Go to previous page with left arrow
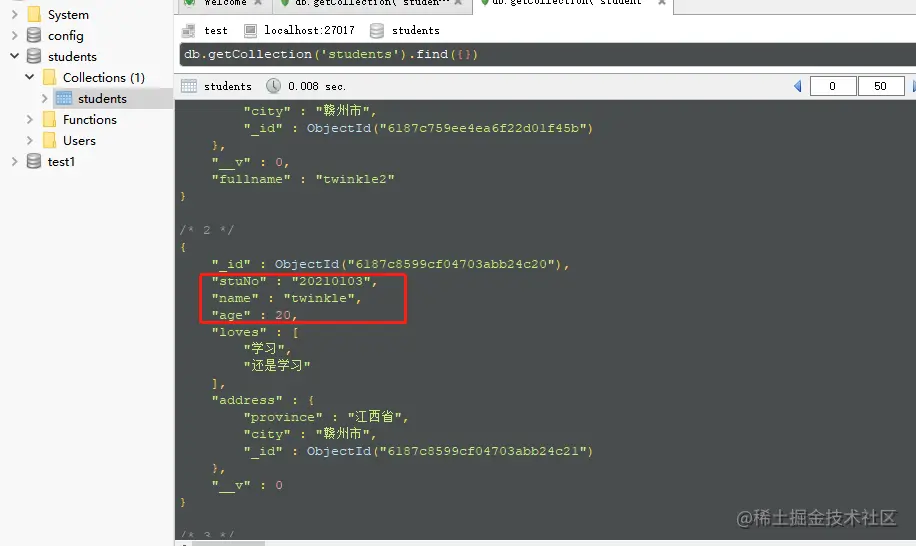 pos(797,86)
